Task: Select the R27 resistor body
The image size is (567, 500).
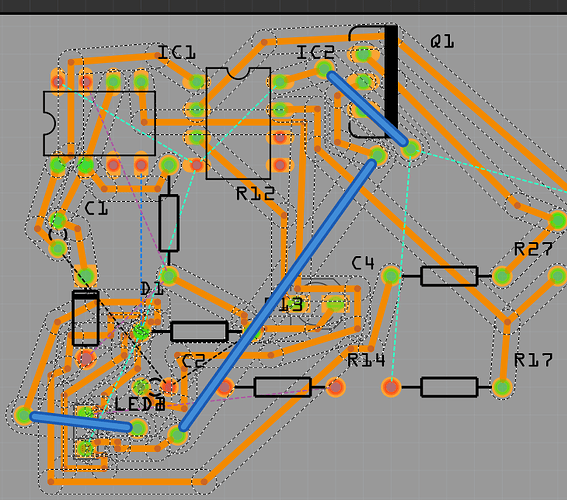Action: (449, 276)
